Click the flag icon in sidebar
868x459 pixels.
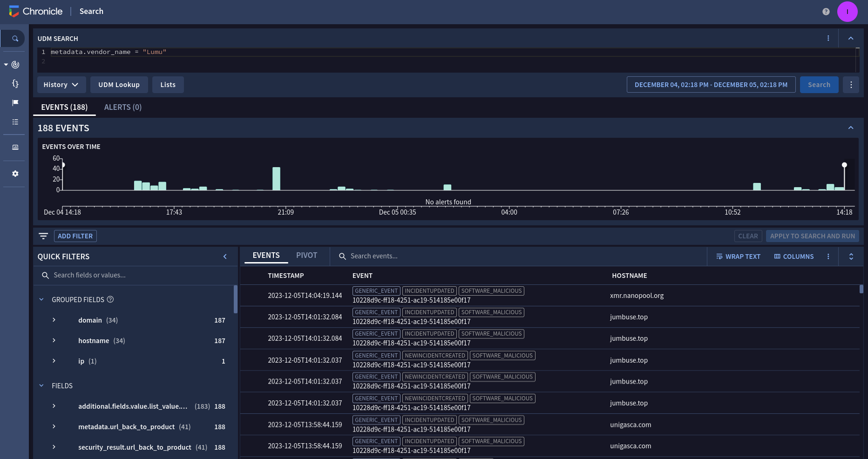click(15, 103)
